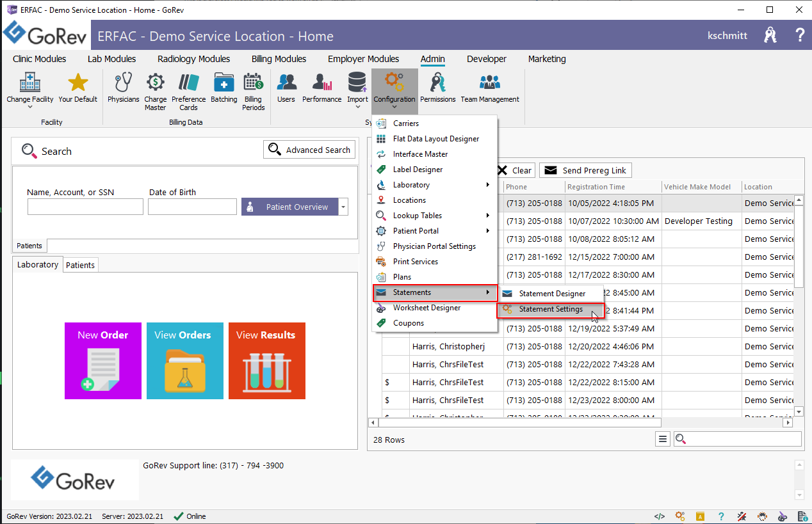This screenshot has width=812, height=524.
Task: Click the help question mark in header
Action: click(x=800, y=35)
